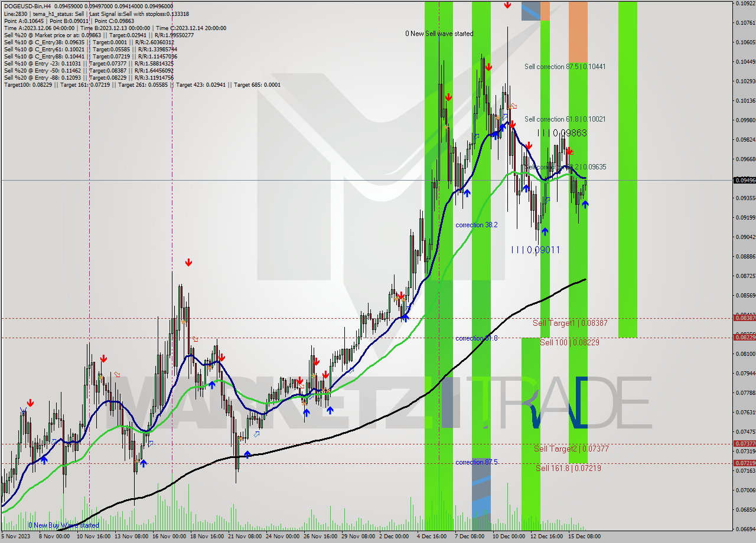The height and width of the screenshot is (543, 756).
Task: Select the 'Sell %10 @ C_Entry61: 0.10021' line
Action: coord(89,49)
